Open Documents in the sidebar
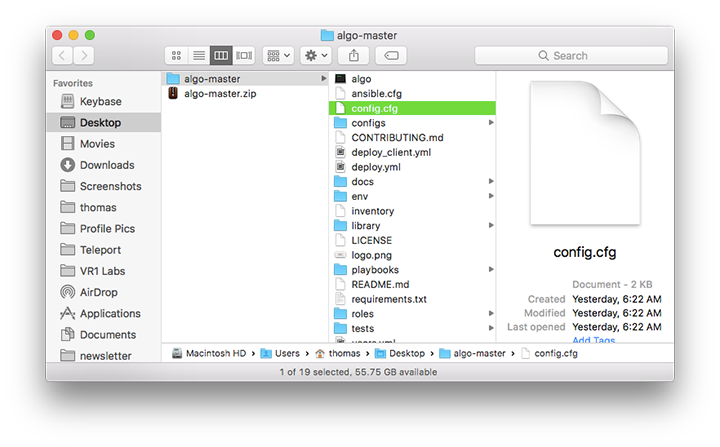 coord(104,334)
